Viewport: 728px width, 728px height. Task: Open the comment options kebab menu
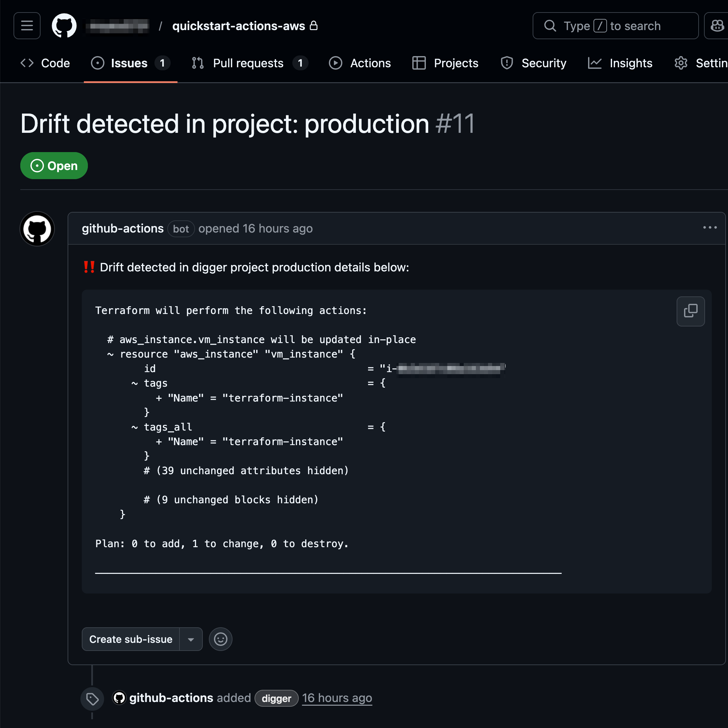pyautogui.click(x=710, y=227)
